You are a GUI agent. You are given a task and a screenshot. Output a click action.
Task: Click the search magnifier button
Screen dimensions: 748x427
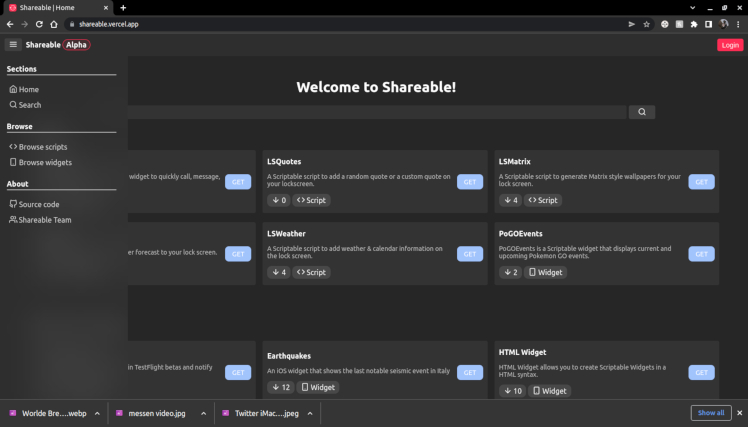point(642,112)
